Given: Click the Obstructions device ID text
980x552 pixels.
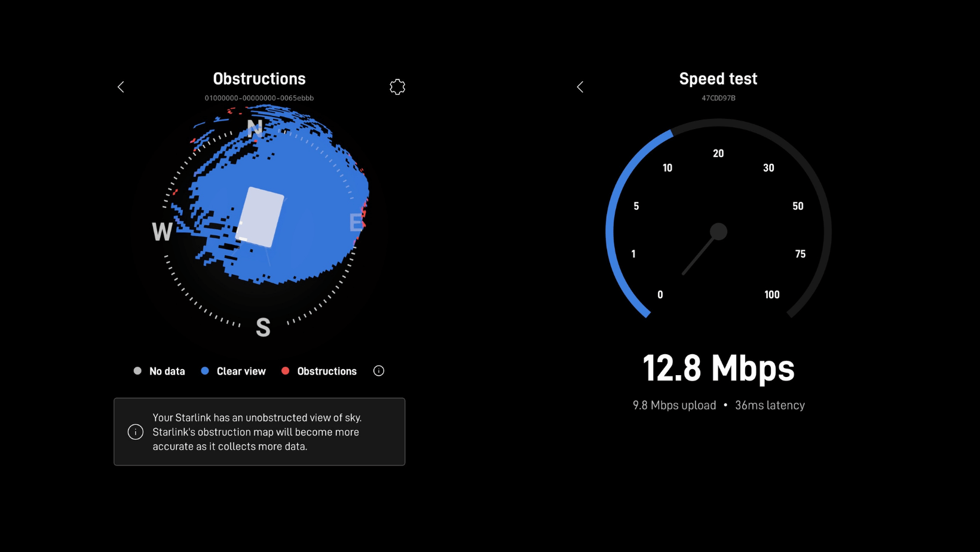Looking at the screenshot, I should click(259, 98).
